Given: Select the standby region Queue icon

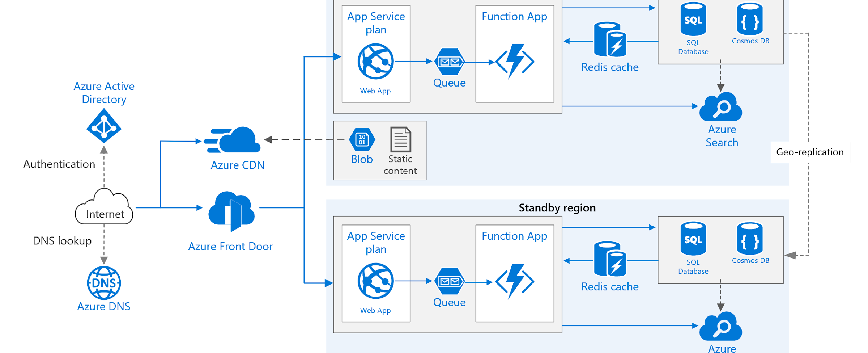Looking at the screenshot, I should point(449,281).
